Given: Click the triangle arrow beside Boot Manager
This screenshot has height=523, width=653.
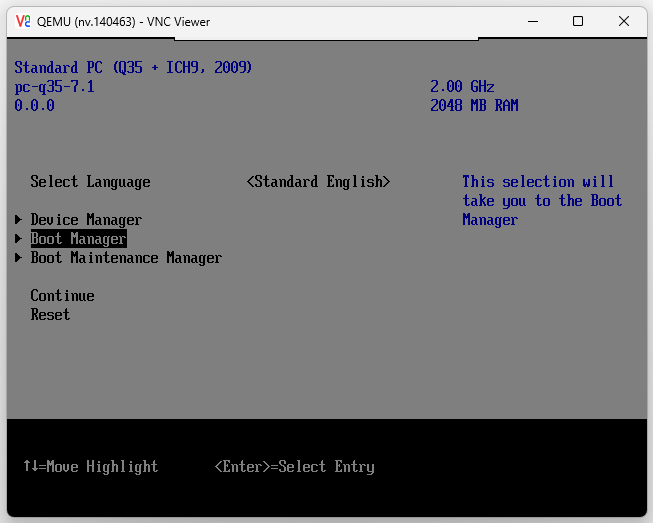Looking at the screenshot, I should 19,239.
